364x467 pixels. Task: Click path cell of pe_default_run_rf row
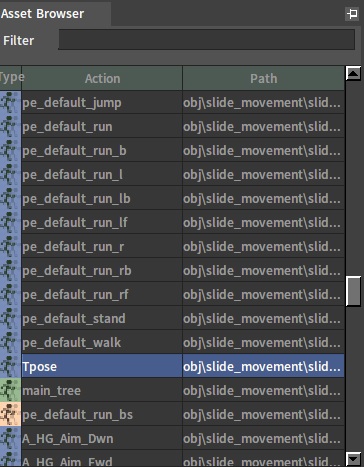[263, 294]
